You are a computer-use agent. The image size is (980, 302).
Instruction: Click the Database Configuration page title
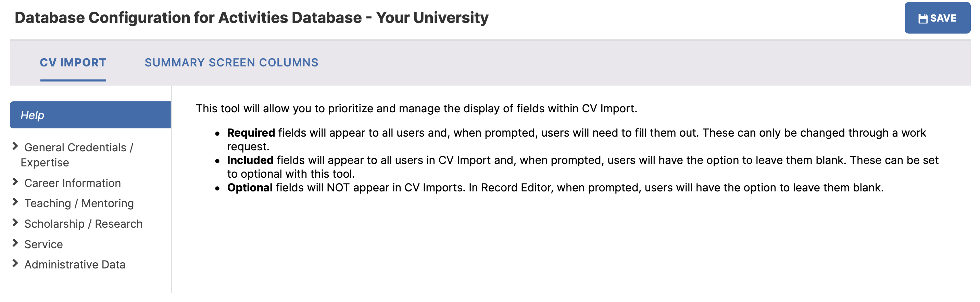[x=251, y=18]
